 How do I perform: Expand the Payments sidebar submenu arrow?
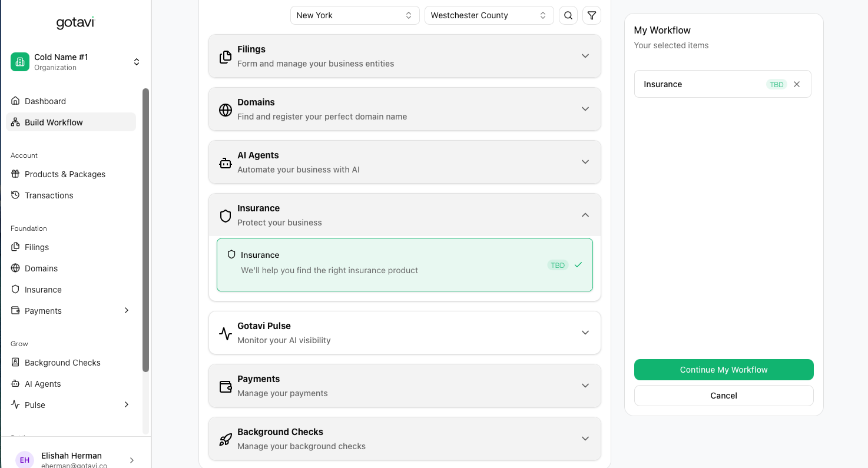[127, 310]
